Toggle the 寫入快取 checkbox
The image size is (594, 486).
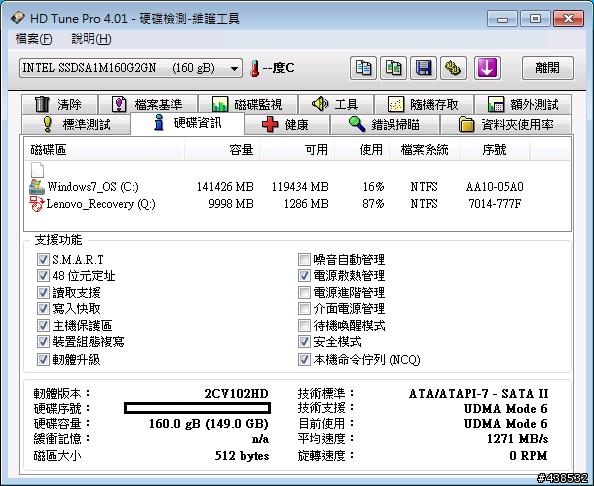pos(43,308)
